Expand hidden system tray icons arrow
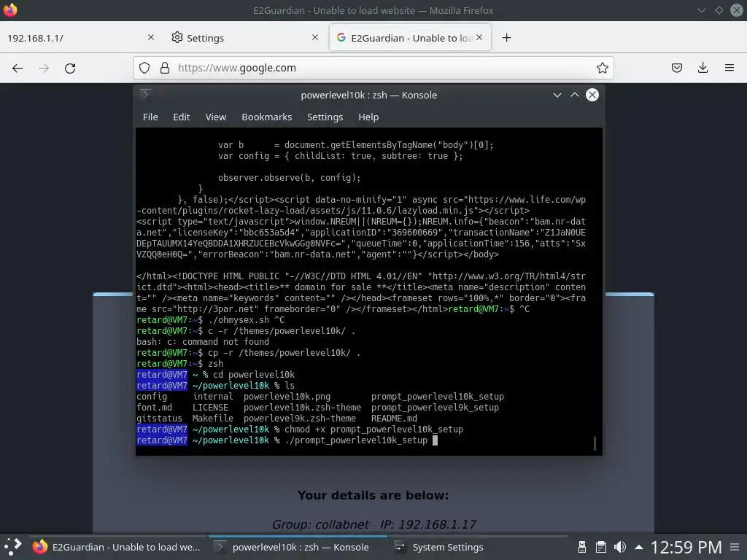The image size is (747, 560). point(639,547)
